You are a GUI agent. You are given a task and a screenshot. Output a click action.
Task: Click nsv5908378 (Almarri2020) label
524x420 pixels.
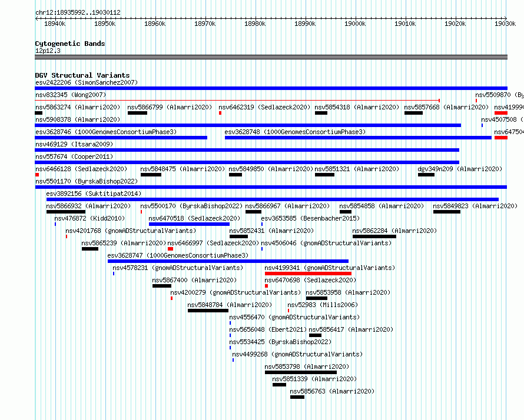pyautogui.click(x=78, y=119)
